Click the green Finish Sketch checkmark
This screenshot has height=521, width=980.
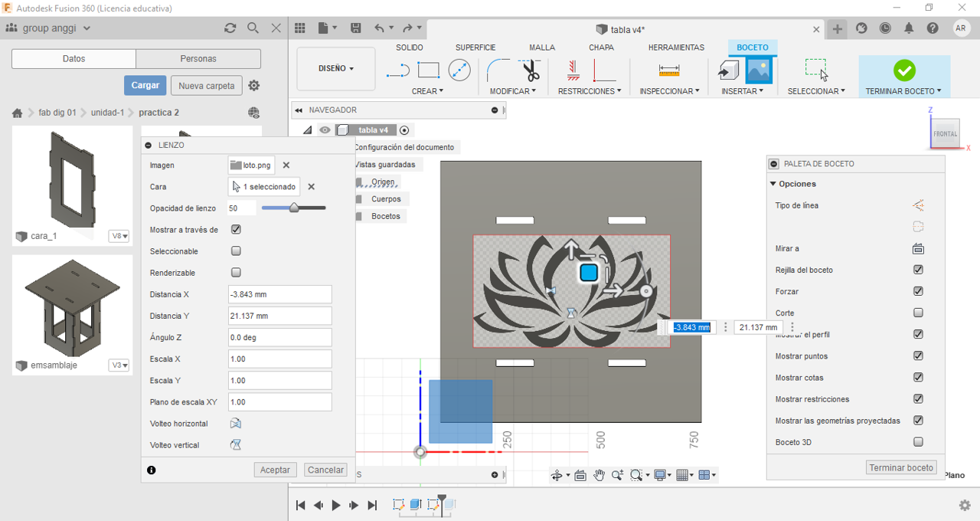[x=904, y=70]
